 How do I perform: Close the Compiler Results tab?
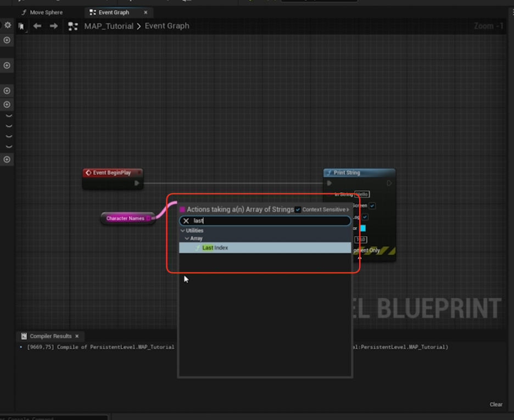tap(77, 336)
